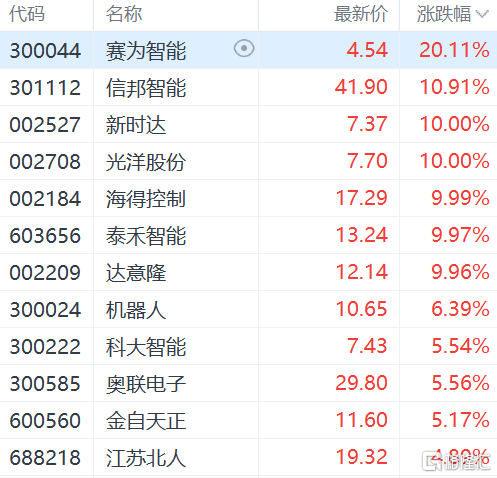The width and height of the screenshot is (497, 478).
Task: Open 奥联电子 price 29.80
Action: [x=361, y=383]
